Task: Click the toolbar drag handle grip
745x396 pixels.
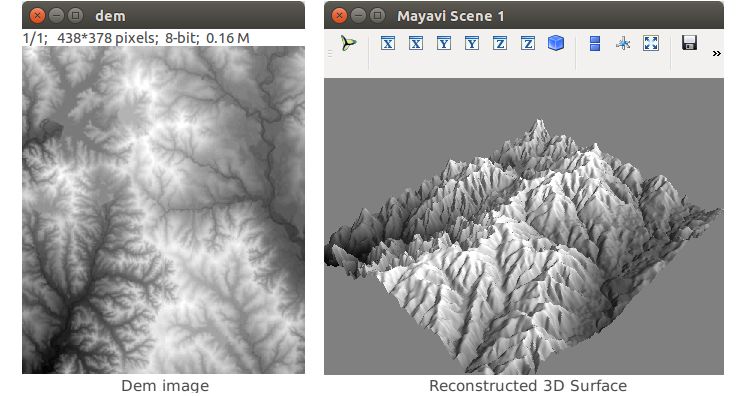Action: [x=330, y=54]
